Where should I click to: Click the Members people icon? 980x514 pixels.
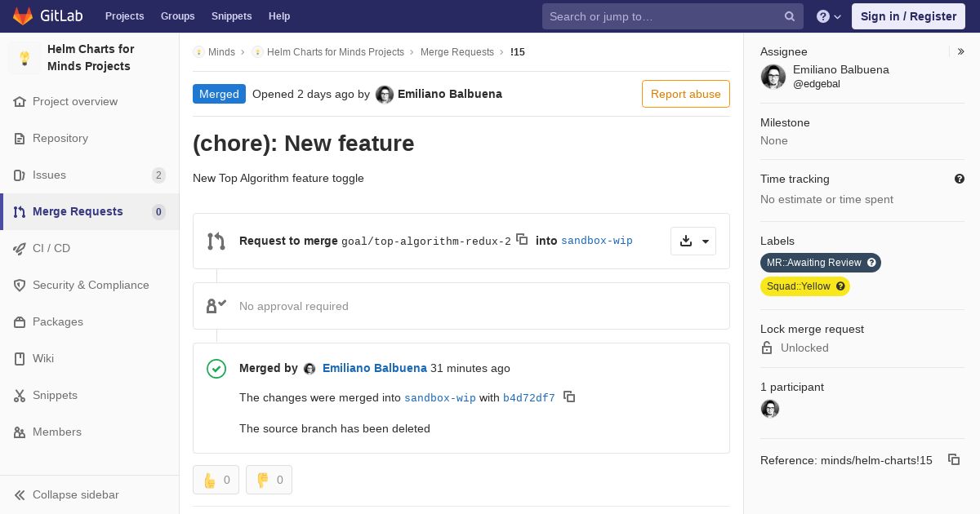(20, 432)
